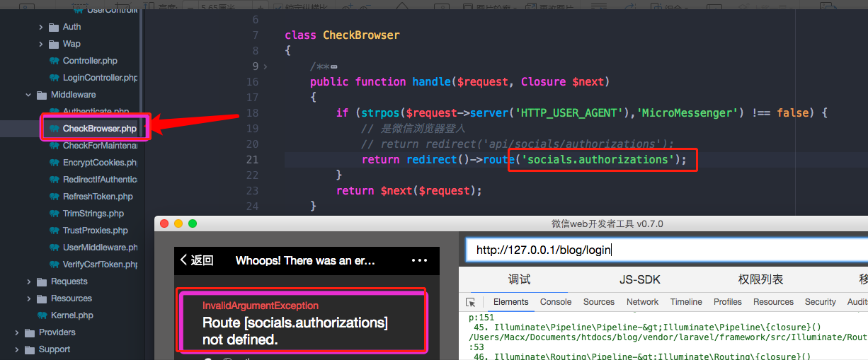The height and width of the screenshot is (360, 868).
Task: Open VerifyCsrfToken.php in the sidebar
Action: click(x=100, y=265)
